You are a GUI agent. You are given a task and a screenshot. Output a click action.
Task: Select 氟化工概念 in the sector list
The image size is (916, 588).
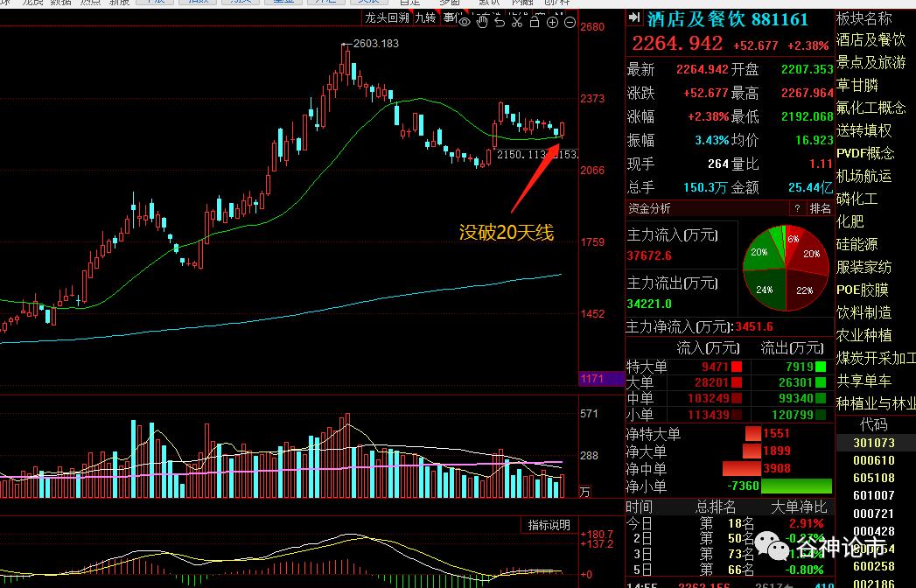tap(871, 108)
